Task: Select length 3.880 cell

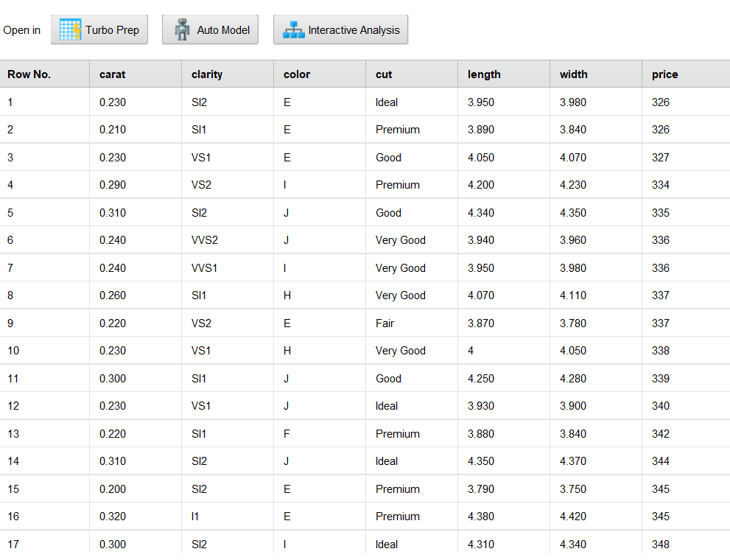Action: (504, 434)
